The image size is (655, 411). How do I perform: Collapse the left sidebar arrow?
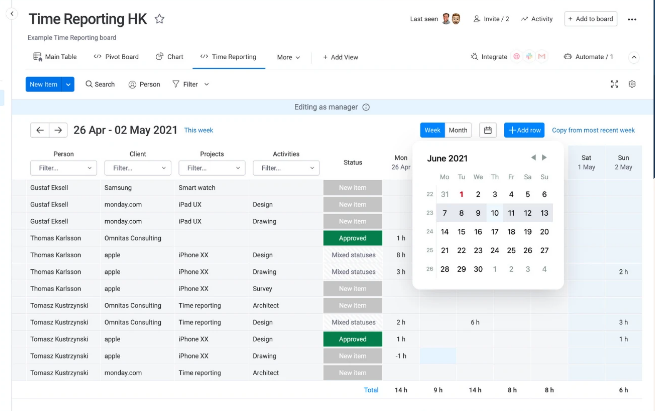point(12,14)
